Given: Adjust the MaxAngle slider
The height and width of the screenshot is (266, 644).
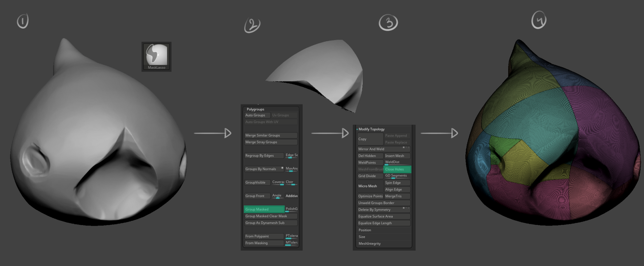Looking at the screenshot, I should [291, 169].
